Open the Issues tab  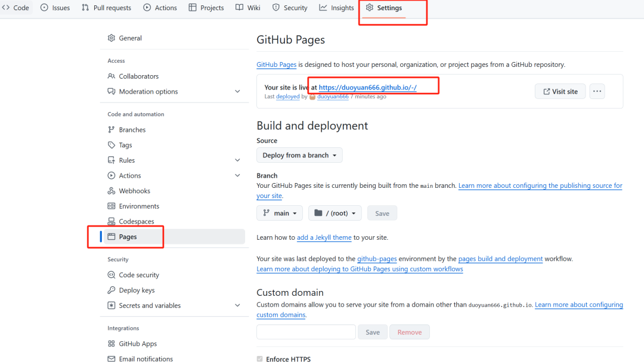click(x=55, y=8)
